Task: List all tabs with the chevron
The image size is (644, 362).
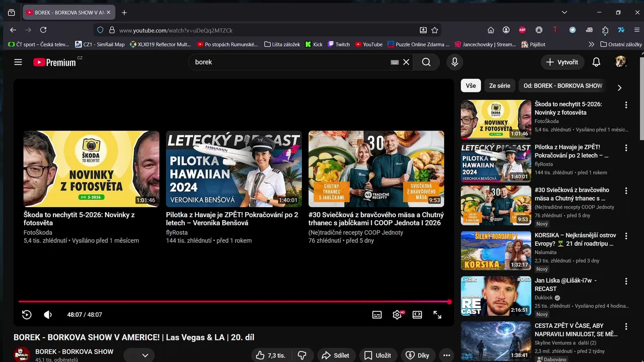Action: point(565,13)
